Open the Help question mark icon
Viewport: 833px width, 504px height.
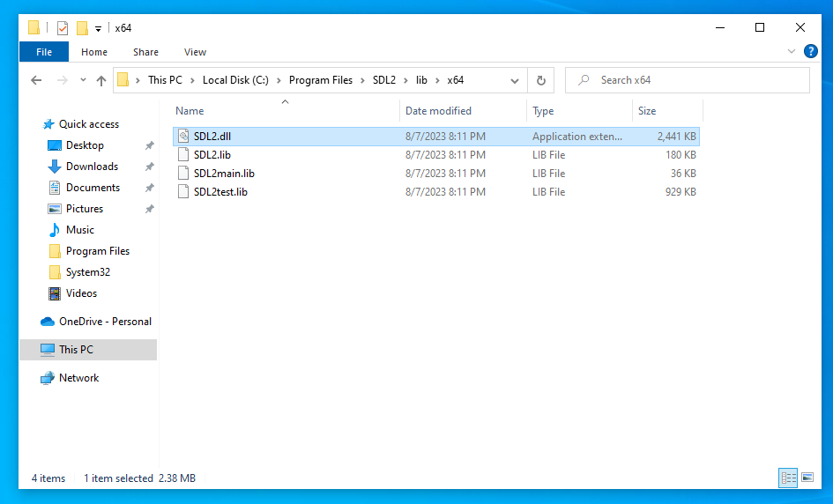point(811,52)
